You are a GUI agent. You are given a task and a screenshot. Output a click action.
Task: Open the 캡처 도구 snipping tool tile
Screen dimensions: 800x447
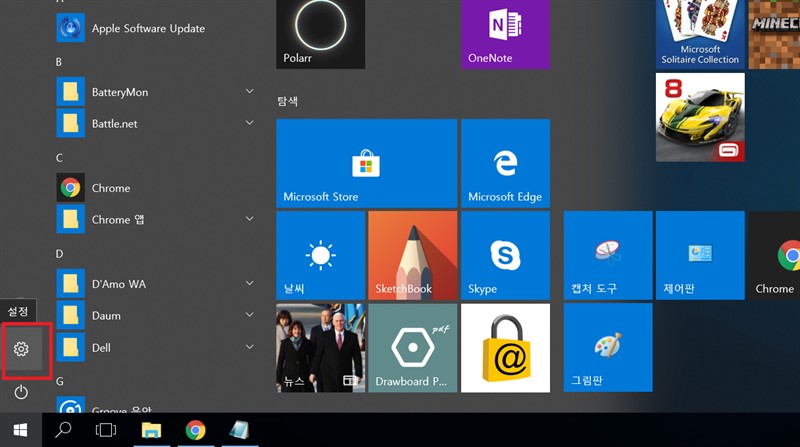point(608,256)
